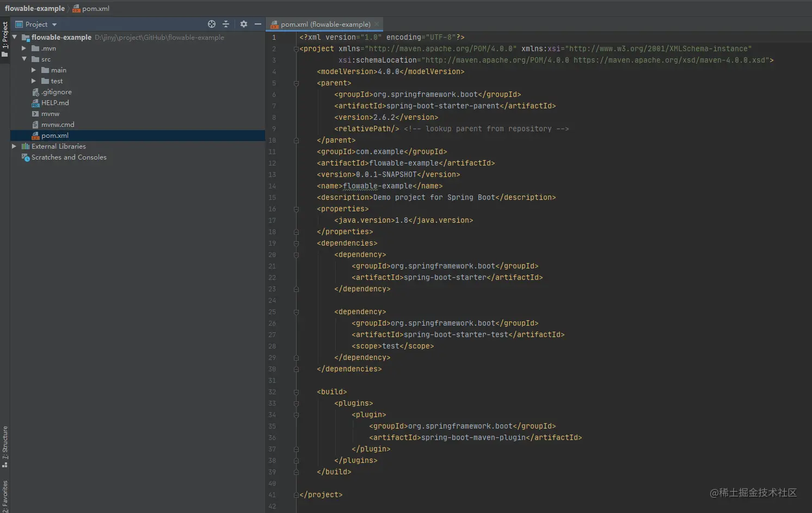Expand the main folder under src
Image resolution: width=812 pixels, height=513 pixels.
(x=34, y=70)
